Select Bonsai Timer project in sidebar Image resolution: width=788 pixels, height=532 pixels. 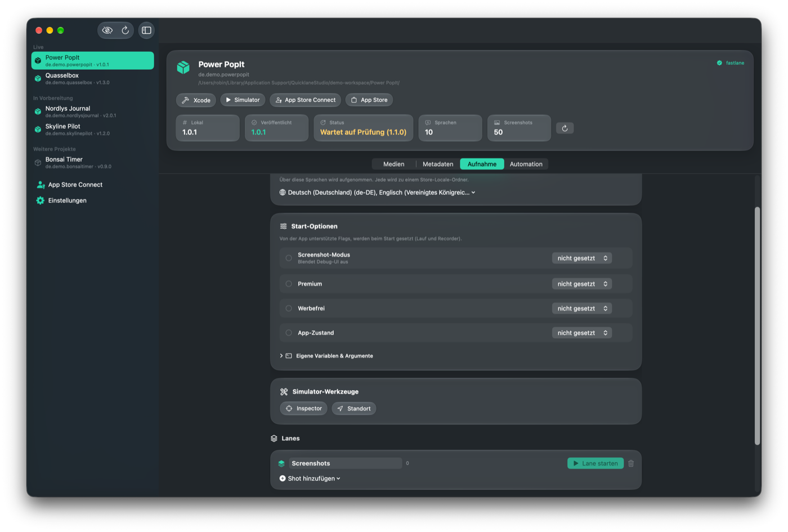click(93, 163)
